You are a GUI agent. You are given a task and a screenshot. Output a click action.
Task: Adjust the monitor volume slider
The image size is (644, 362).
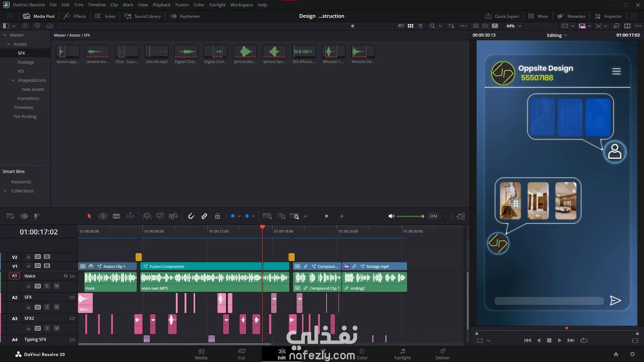pyautogui.click(x=410, y=216)
